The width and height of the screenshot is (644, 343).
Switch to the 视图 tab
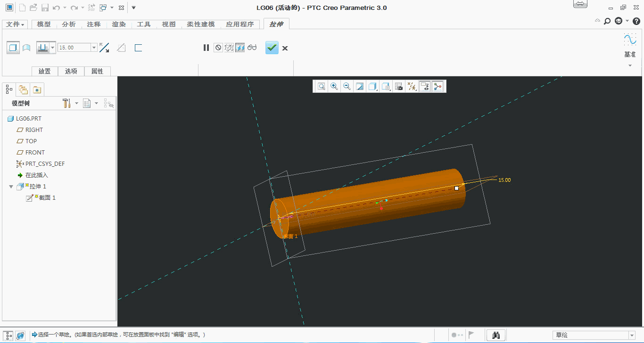(x=169, y=24)
